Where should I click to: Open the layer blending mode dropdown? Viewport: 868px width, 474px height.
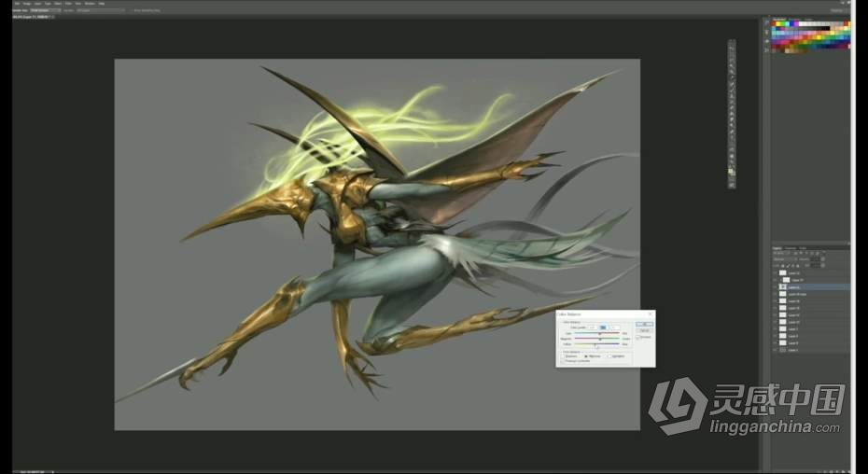coord(784,259)
